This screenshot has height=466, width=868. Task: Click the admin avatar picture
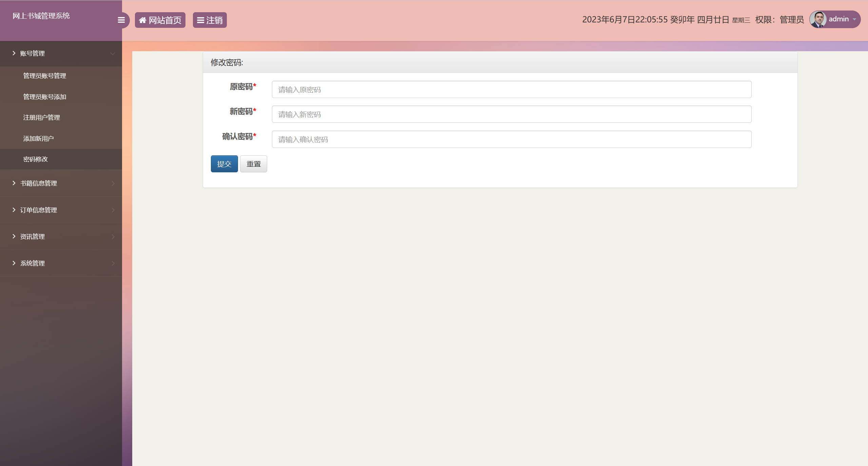pyautogui.click(x=818, y=19)
